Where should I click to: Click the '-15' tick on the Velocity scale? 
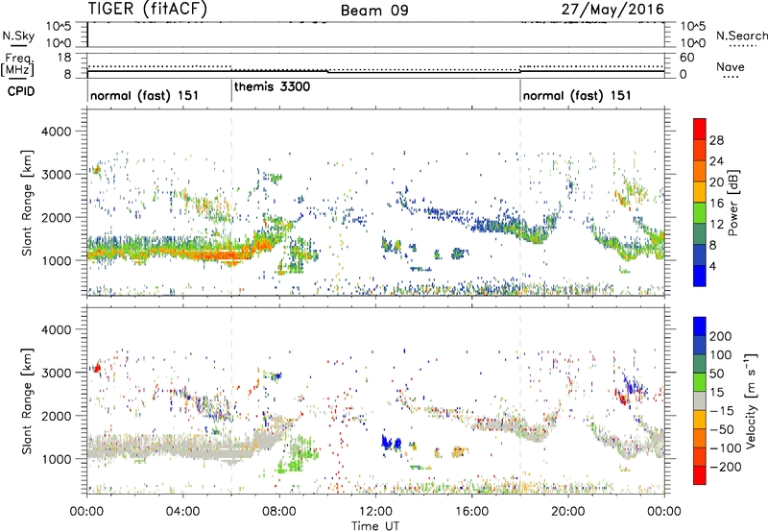(x=722, y=410)
